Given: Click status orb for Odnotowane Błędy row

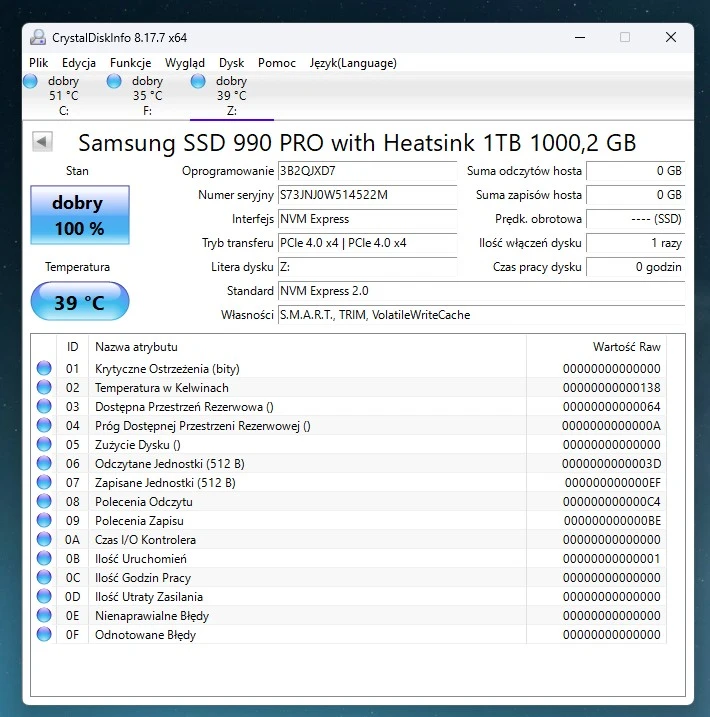Looking at the screenshot, I should pos(44,634).
